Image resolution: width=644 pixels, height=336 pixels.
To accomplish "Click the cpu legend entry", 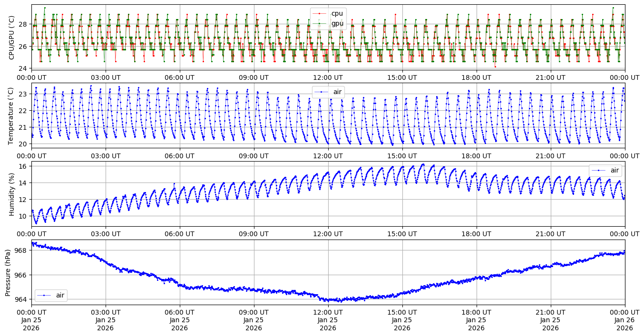I will (x=337, y=13).
